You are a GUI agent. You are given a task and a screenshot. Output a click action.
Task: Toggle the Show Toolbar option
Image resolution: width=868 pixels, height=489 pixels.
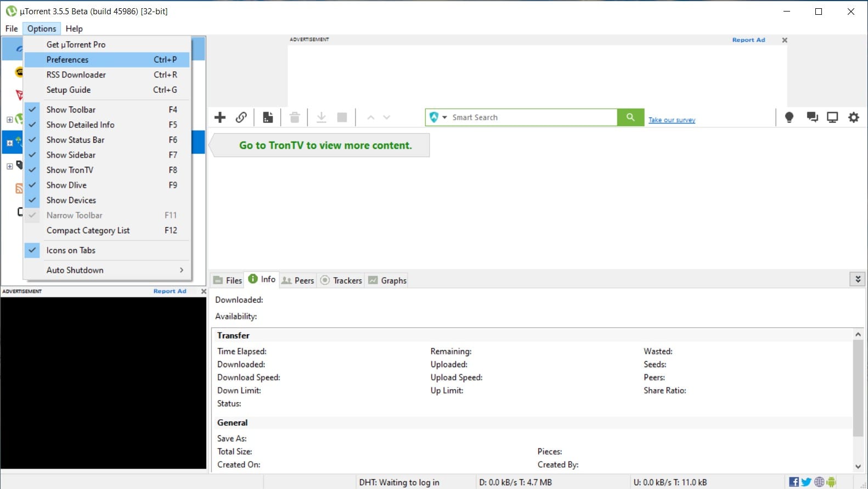pyautogui.click(x=107, y=110)
